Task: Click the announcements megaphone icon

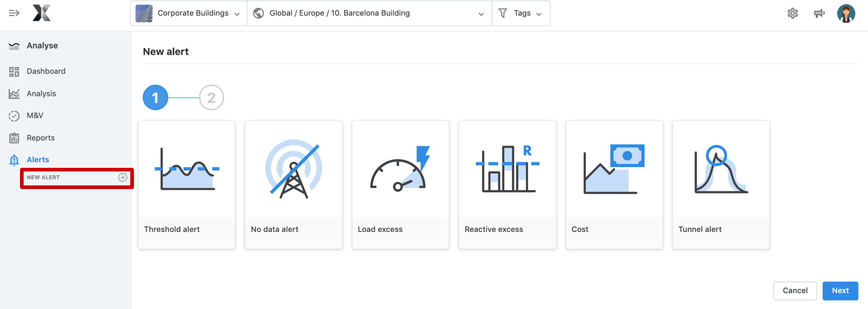Action: [820, 13]
